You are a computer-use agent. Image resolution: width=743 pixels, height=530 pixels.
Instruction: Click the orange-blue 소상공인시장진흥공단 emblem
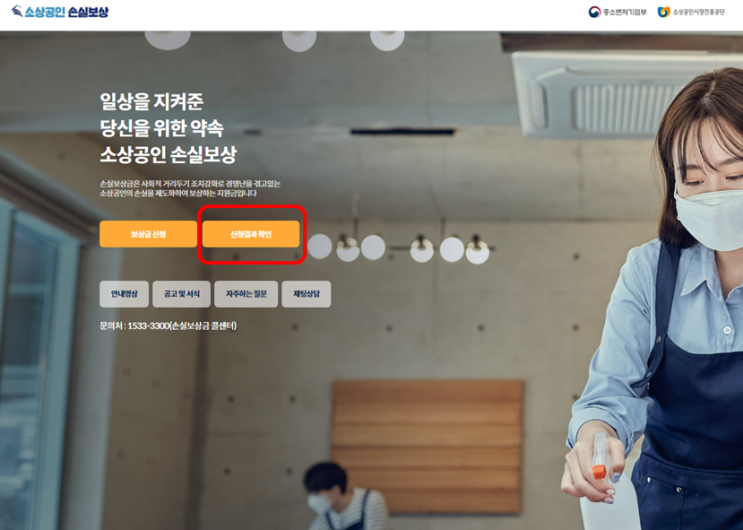(663, 12)
